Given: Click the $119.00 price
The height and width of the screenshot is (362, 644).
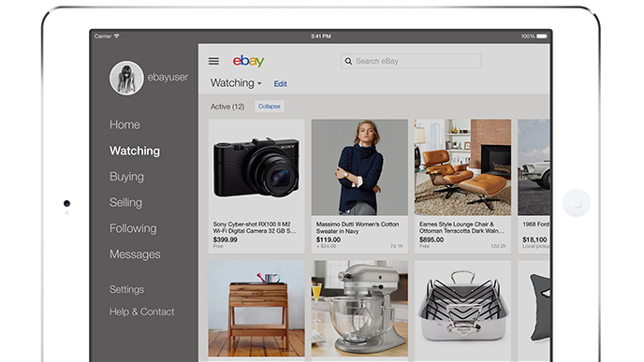Looking at the screenshot, I should point(329,239).
